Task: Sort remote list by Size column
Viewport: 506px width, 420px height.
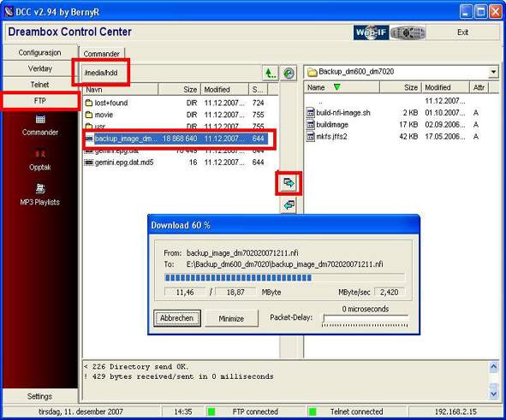Action: 180,89
